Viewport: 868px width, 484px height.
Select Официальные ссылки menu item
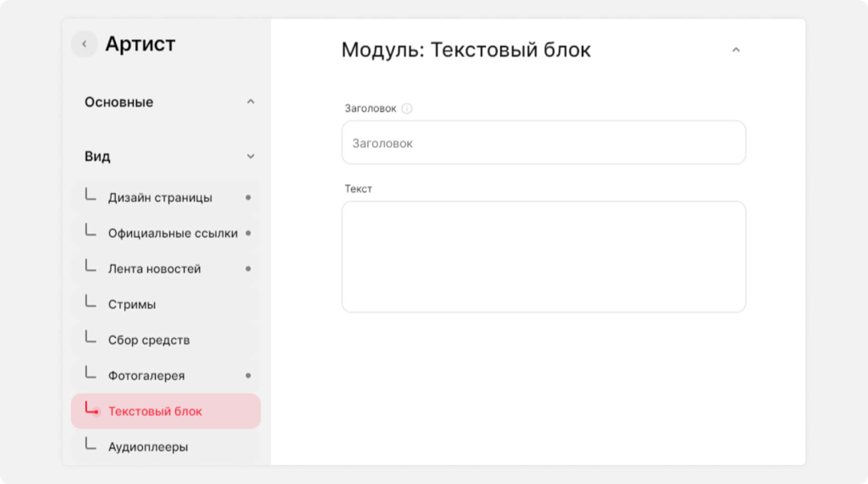point(172,233)
